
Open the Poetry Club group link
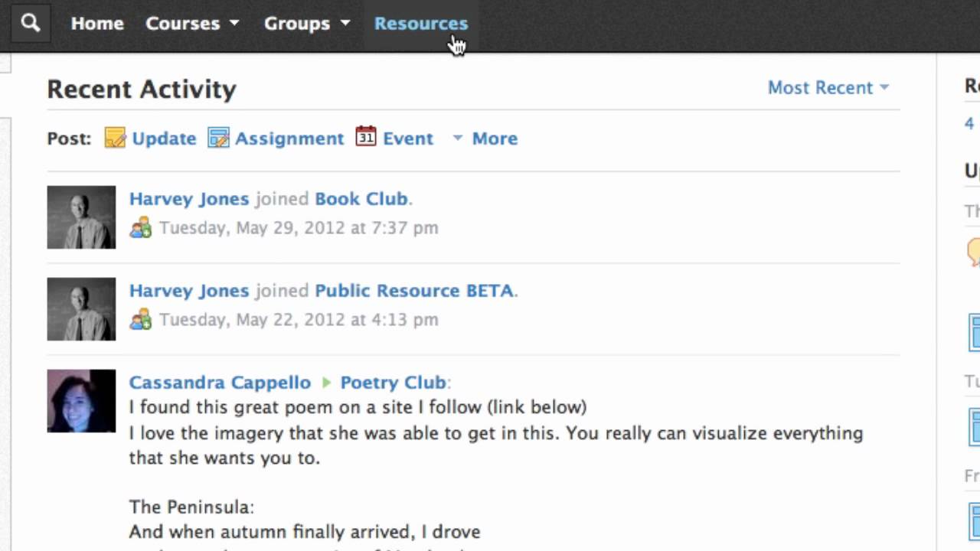click(x=393, y=383)
